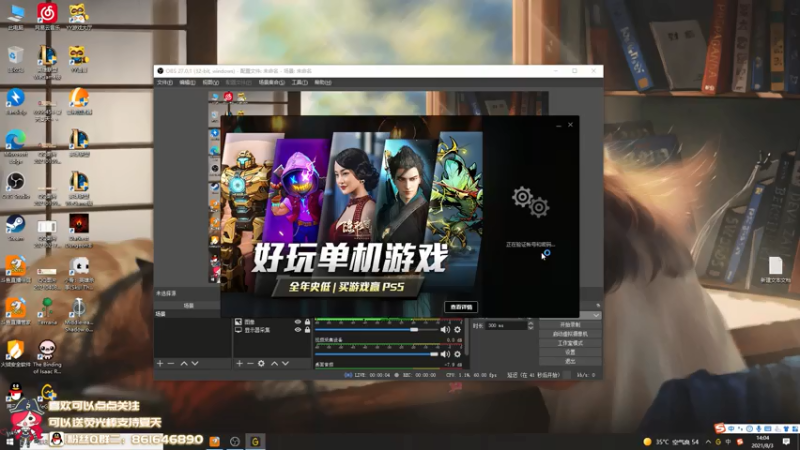Open the Recycle Bin desktop icon

[16, 59]
